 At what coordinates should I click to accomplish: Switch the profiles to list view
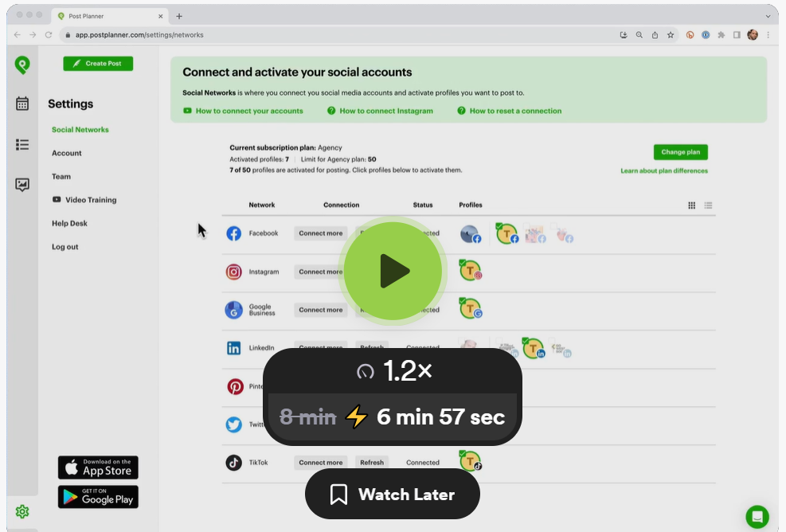(x=708, y=205)
